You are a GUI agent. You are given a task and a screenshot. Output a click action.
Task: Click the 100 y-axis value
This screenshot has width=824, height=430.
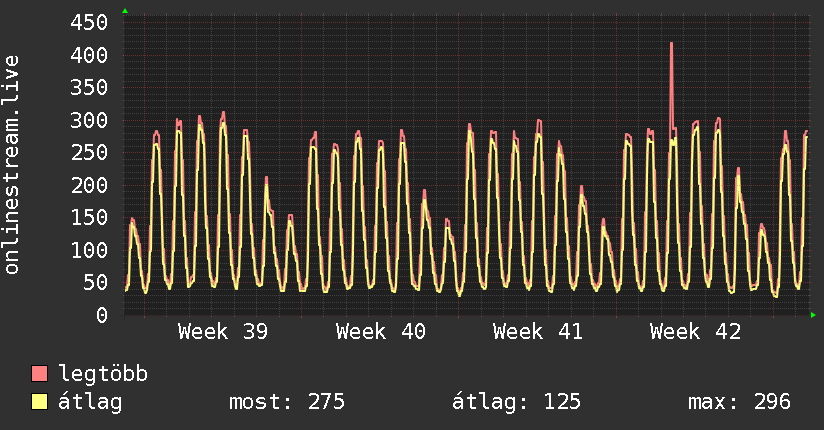tap(89, 250)
